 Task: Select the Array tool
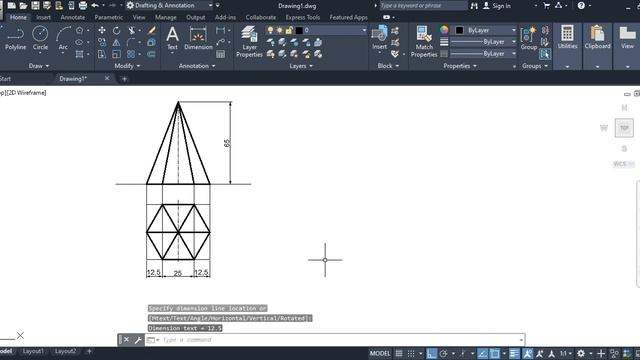click(x=131, y=54)
